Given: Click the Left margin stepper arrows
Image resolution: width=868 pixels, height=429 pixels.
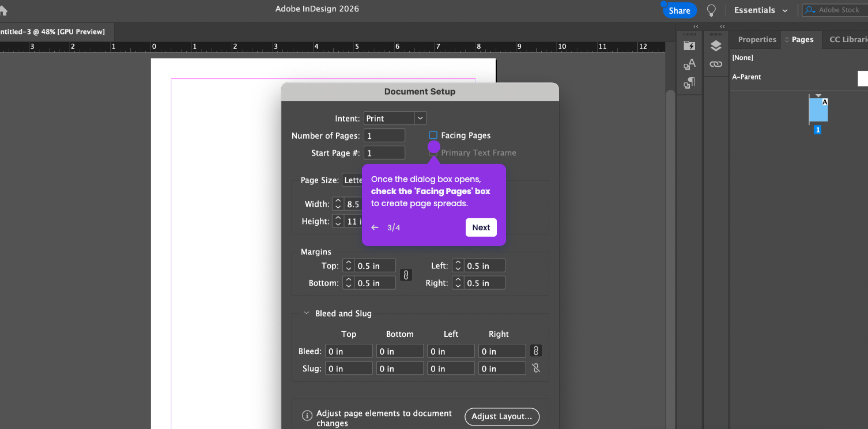Looking at the screenshot, I should point(458,265).
